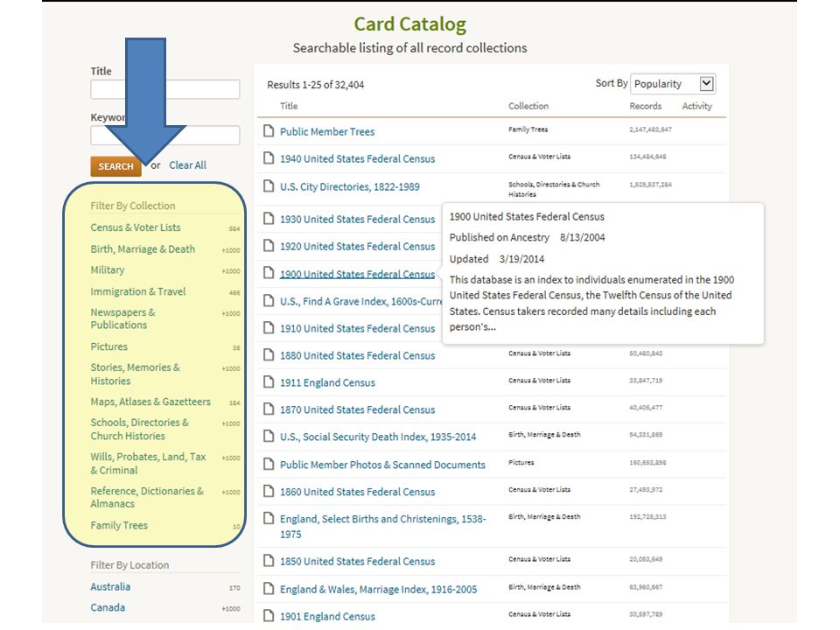840x630 pixels.
Task: Click the Collection column header
Action: click(x=528, y=106)
